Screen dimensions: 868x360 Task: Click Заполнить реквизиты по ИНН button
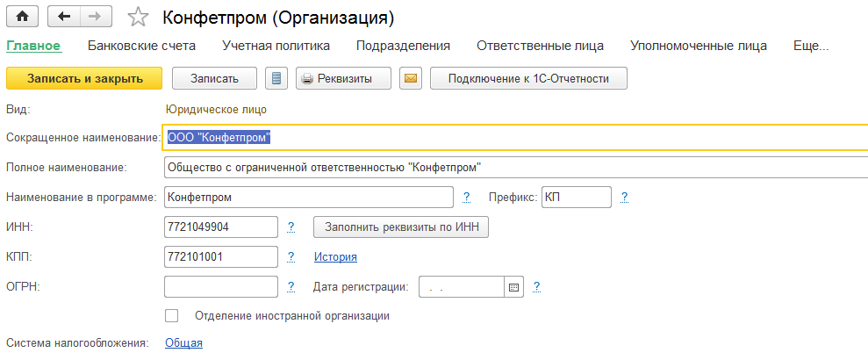click(x=401, y=227)
